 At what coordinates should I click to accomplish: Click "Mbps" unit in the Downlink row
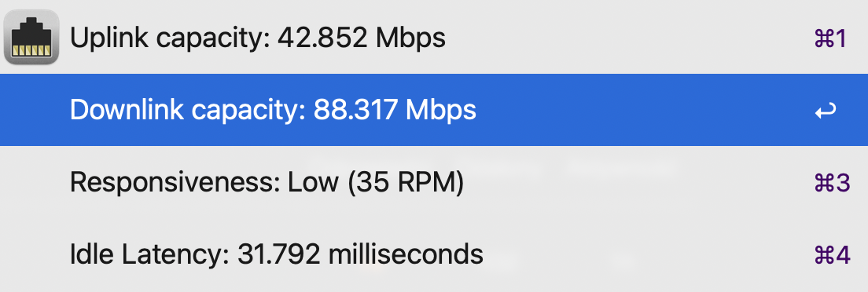440,111
